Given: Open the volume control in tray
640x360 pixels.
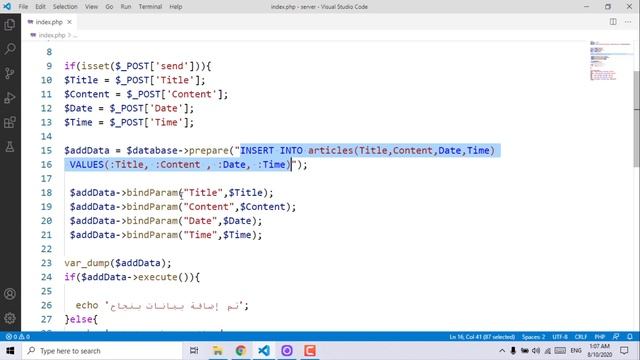Looking at the screenshot, I should 536,351.
